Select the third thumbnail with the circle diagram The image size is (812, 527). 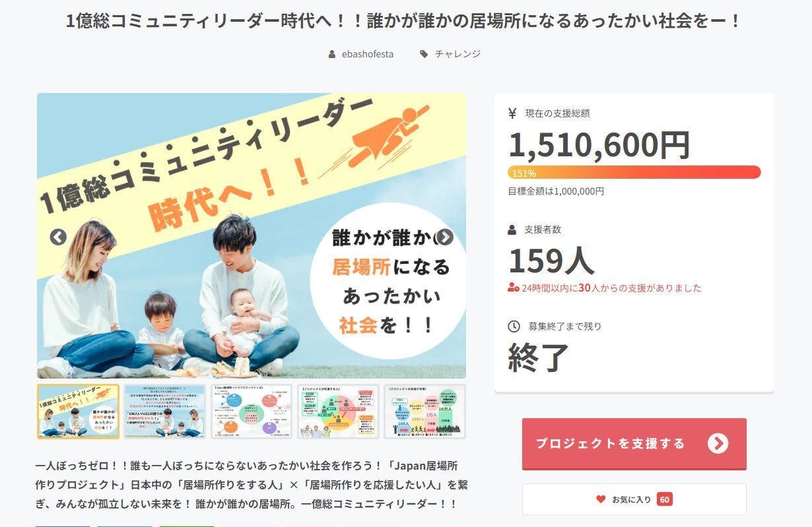(x=251, y=412)
